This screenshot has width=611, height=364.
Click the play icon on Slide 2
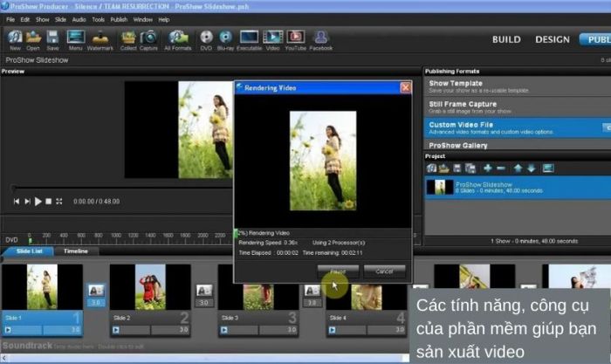point(116,330)
